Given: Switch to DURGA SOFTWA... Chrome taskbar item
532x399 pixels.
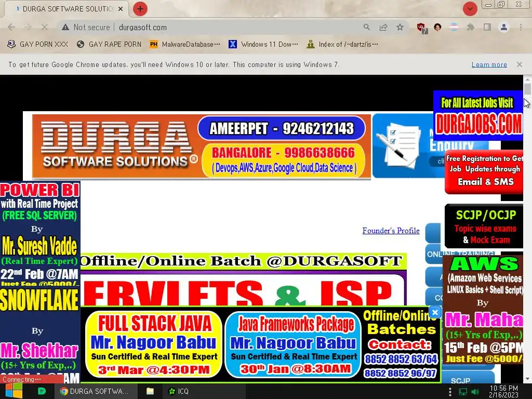Looking at the screenshot, I should tap(96, 391).
